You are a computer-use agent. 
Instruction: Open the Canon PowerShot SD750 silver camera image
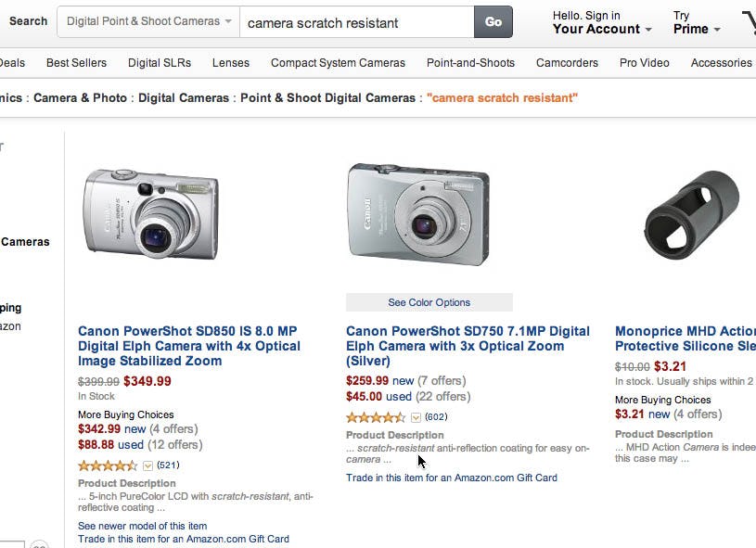[418, 215]
